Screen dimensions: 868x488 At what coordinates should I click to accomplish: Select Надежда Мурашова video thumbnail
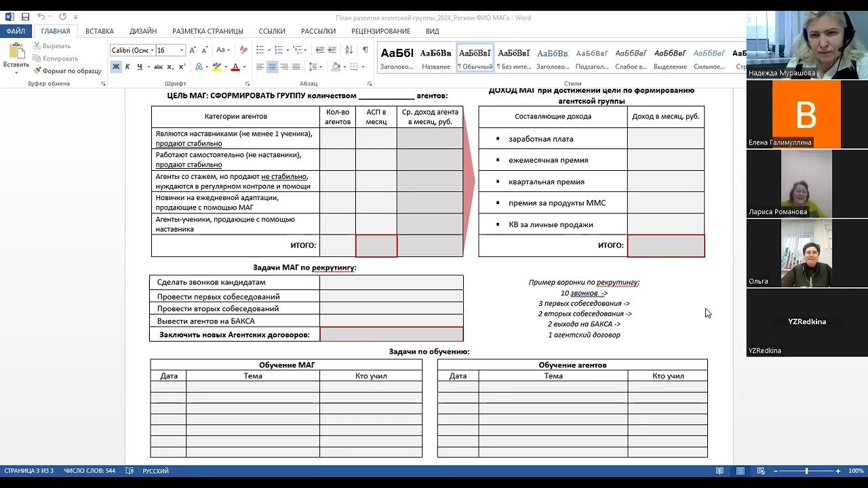807,45
